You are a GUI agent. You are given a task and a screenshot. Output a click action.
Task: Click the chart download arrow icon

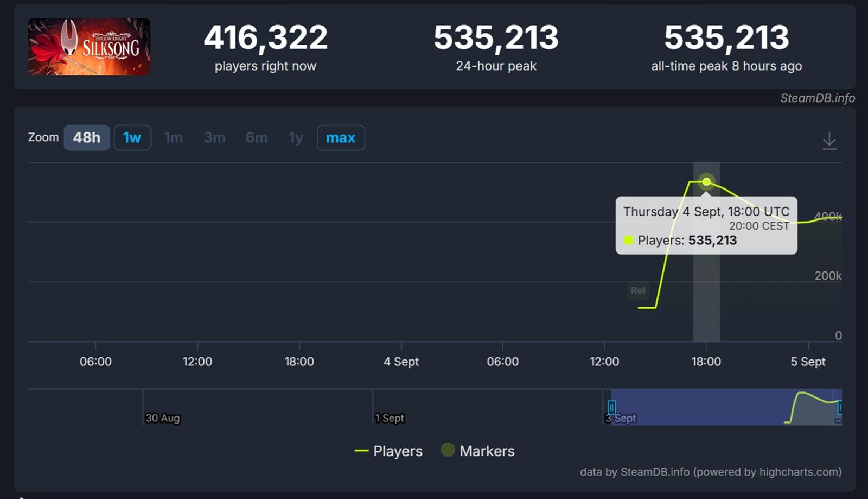[x=829, y=141]
